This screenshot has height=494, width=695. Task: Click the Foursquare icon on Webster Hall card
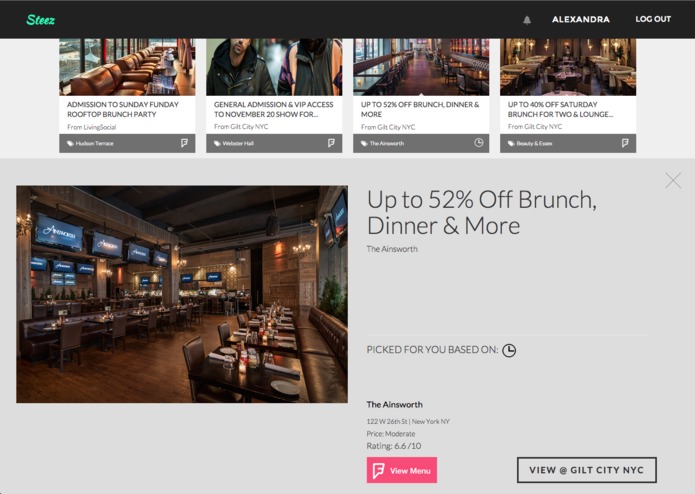click(331, 143)
